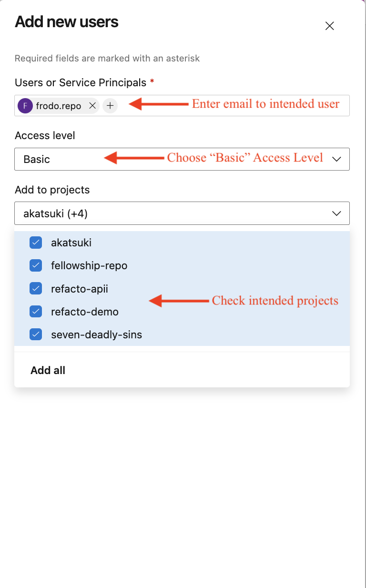Uncheck the fellowship-repo project

(35, 265)
